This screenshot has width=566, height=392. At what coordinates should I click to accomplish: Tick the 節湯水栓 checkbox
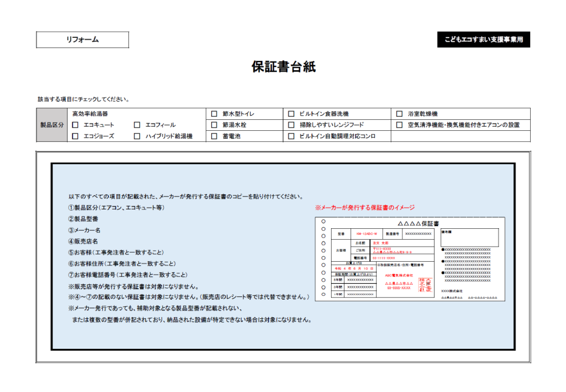(x=214, y=125)
